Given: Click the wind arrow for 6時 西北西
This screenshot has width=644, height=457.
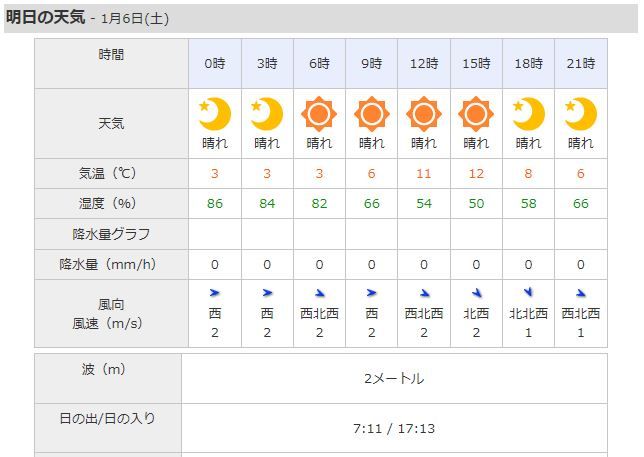Looking at the screenshot, I should tap(320, 293).
